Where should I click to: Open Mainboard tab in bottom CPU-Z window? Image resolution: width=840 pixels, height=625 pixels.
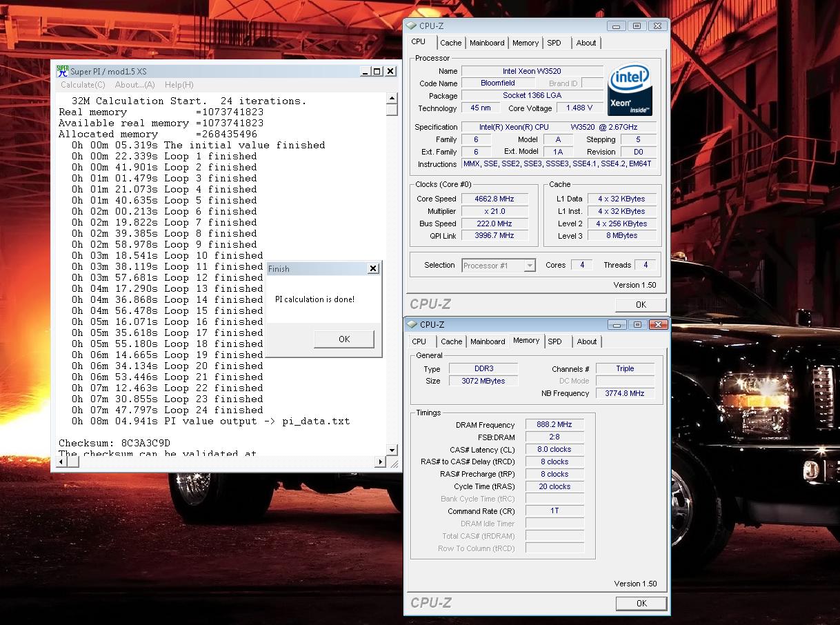[488, 341]
